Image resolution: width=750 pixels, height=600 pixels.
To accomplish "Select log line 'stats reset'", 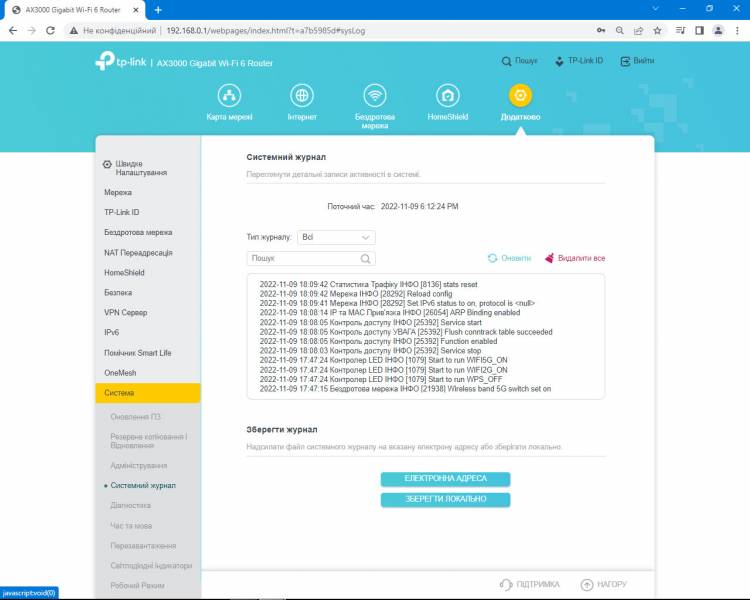I will [368, 285].
